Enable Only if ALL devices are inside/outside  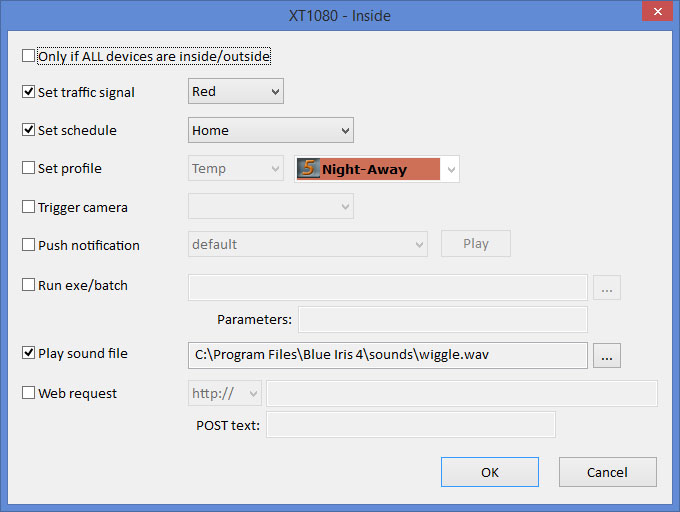[28, 56]
